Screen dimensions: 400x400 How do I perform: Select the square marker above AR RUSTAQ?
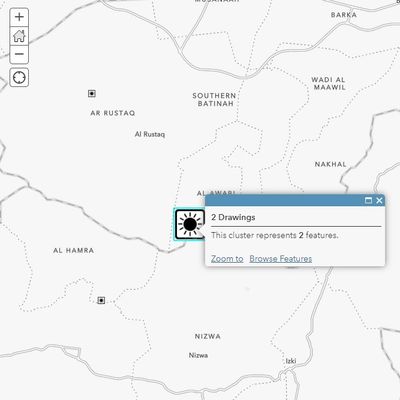(92, 93)
